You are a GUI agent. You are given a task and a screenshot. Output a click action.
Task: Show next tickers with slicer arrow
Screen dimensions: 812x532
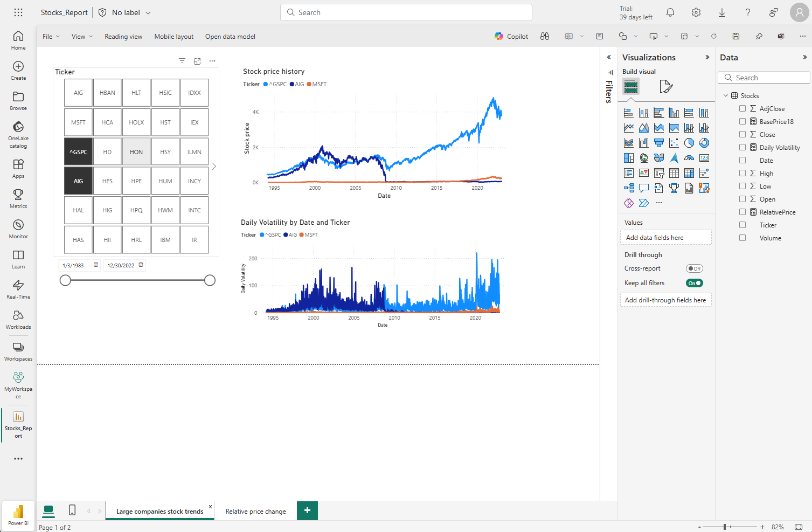214,167
